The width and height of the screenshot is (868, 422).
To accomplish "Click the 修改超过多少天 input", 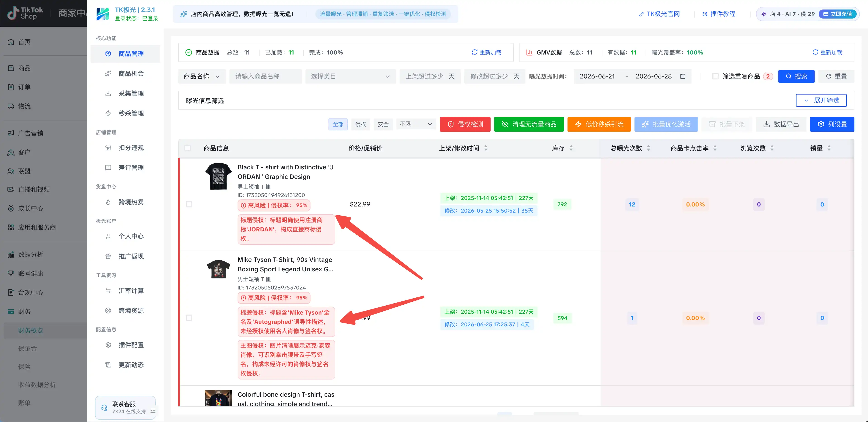I will tap(495, 76).
